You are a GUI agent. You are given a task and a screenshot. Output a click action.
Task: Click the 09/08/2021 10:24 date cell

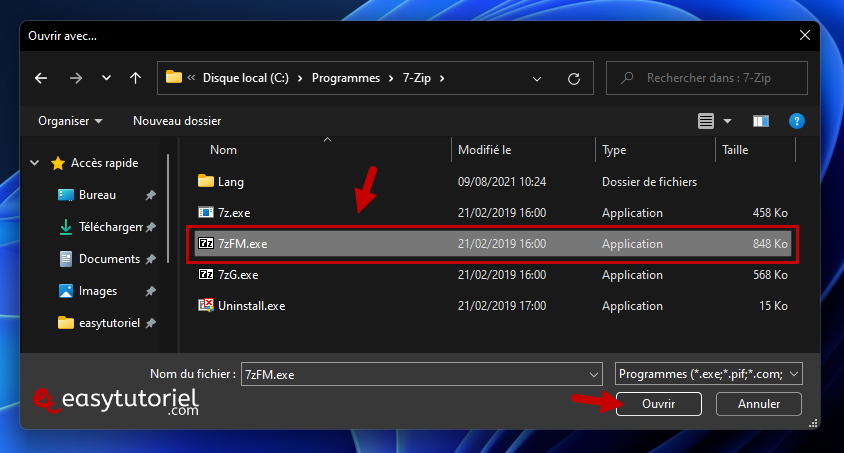[502, 182]
